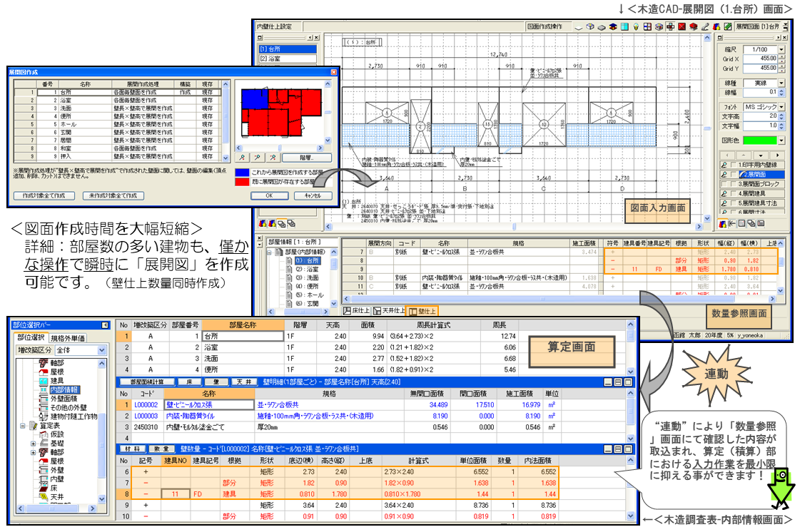The height and width of the screenshot is (532, 800).
Task: Click the green 図形色 color swatch
Action: (759, 140)
